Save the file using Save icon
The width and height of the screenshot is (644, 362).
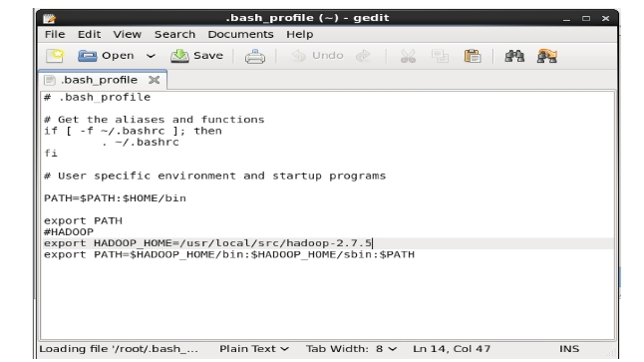click(x=179, y=56)
